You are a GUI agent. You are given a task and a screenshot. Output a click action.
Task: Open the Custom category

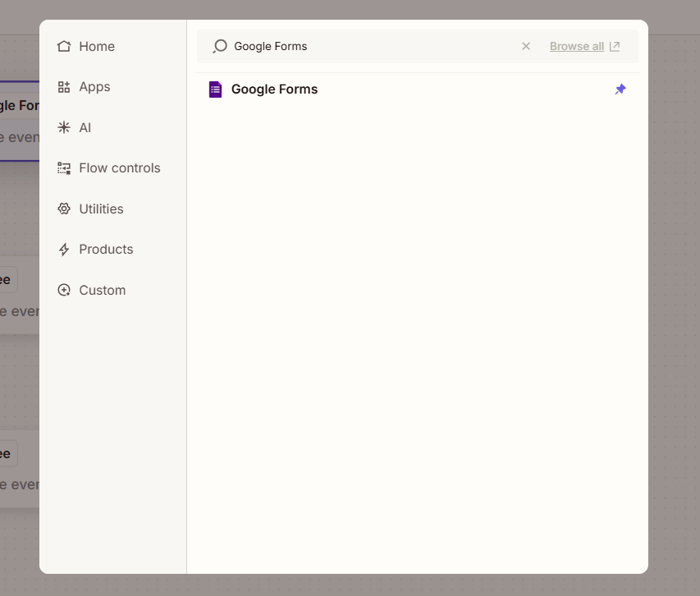coord(92,290)
